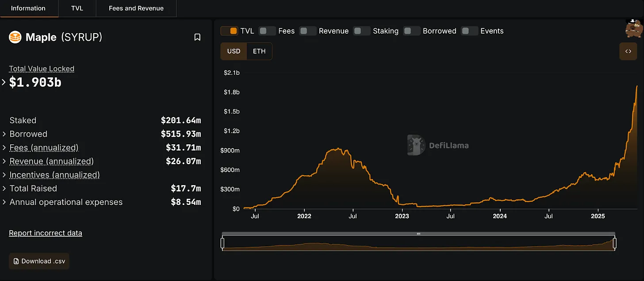
Task: Click the $900m y-axis label
Action: coord(230,150)
